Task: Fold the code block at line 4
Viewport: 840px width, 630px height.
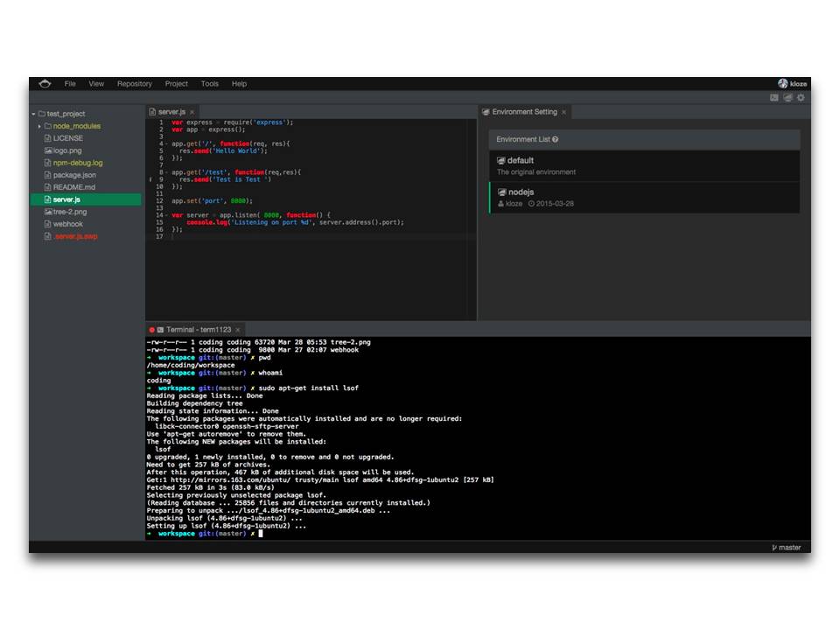Action: [166, 143]
